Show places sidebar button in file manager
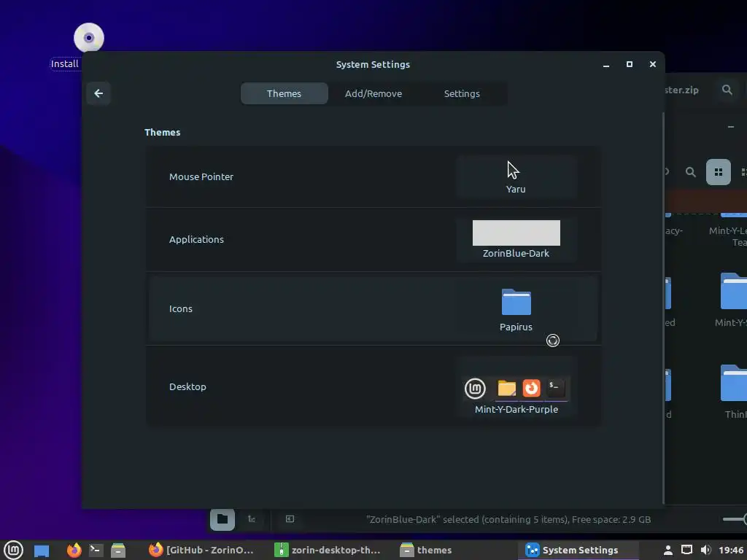 [x=222, y=519]
